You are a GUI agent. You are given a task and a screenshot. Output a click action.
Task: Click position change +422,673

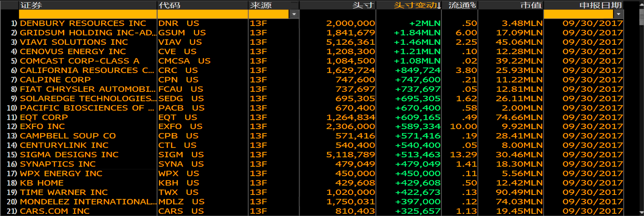pos(418,192)
